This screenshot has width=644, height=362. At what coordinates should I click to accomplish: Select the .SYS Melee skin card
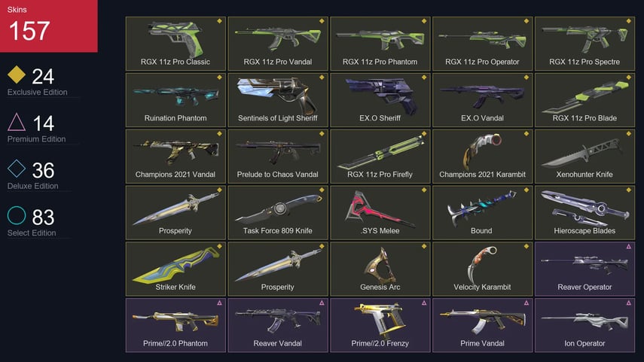pyautogui.click(x=380, y=212)
